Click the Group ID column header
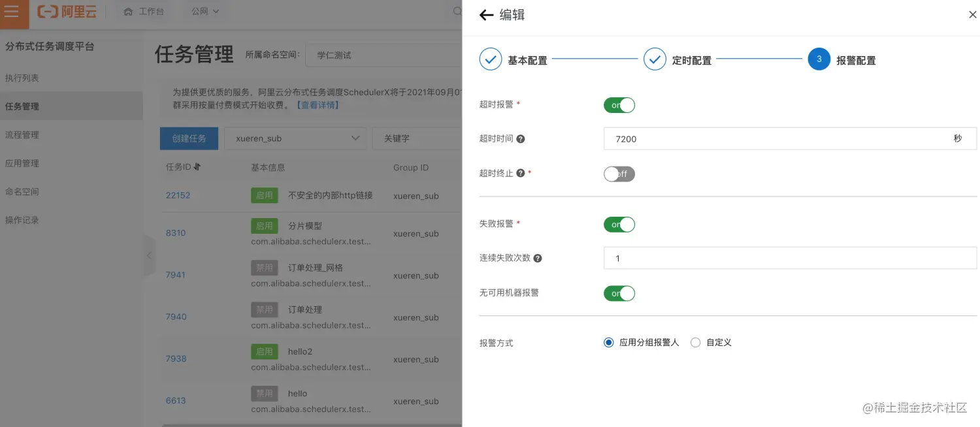The height and width of the screenshot is (427, 980). pos(411,168)
